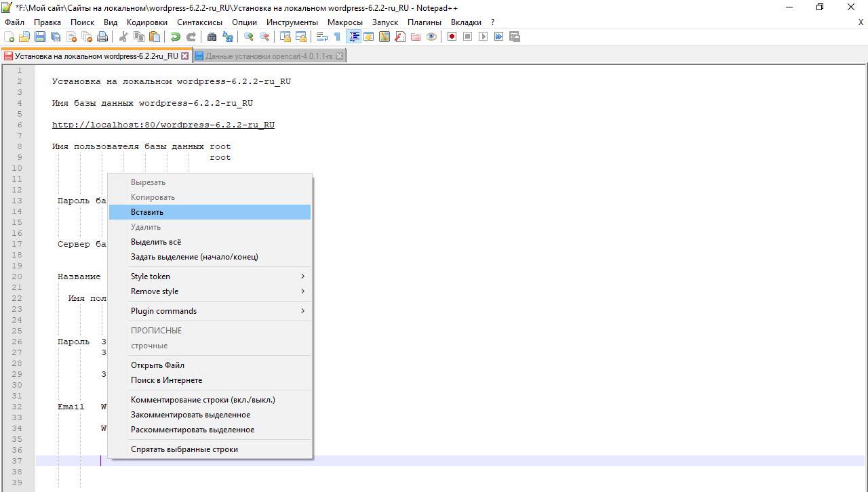Switch to the opencart-4.0.1.1 tab

click(x=269, y=56)
